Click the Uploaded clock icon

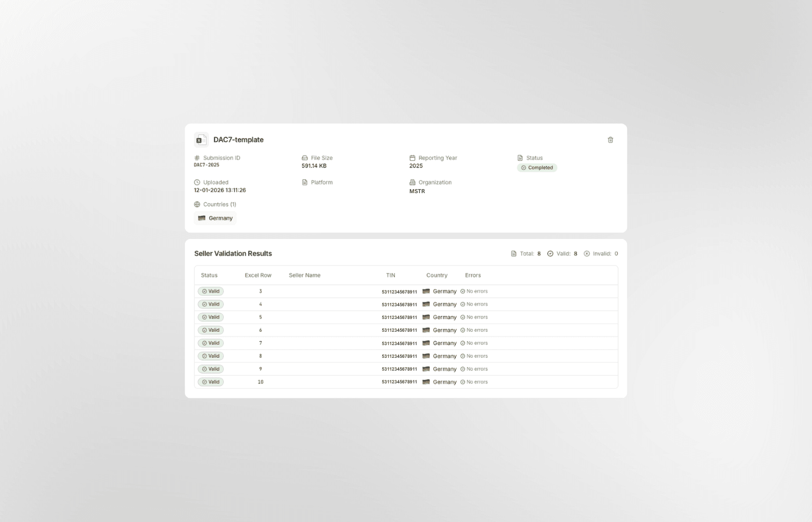pos(196,182)
